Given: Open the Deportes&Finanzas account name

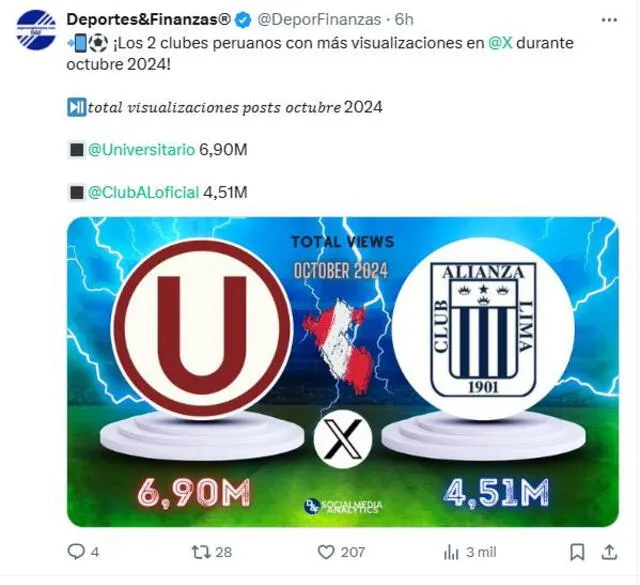Looking at the screenshot, I should (149, 19).
